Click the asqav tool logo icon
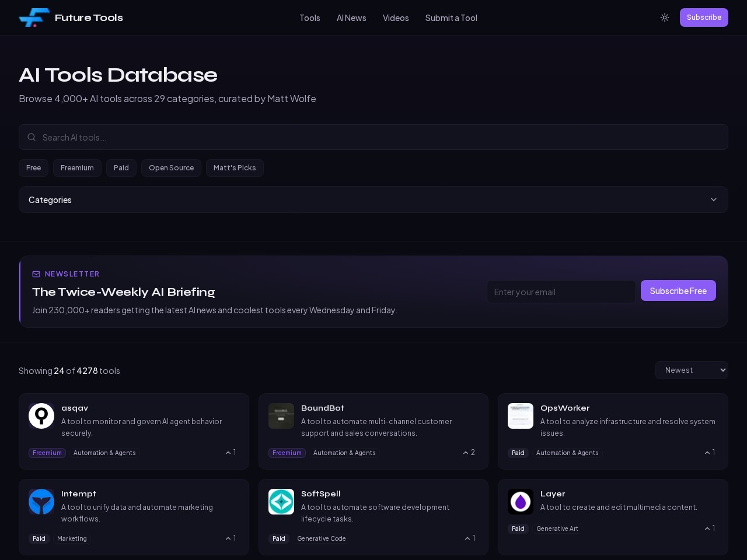Image resolution: width=747 pixels, height=560 pixels. 41,416
